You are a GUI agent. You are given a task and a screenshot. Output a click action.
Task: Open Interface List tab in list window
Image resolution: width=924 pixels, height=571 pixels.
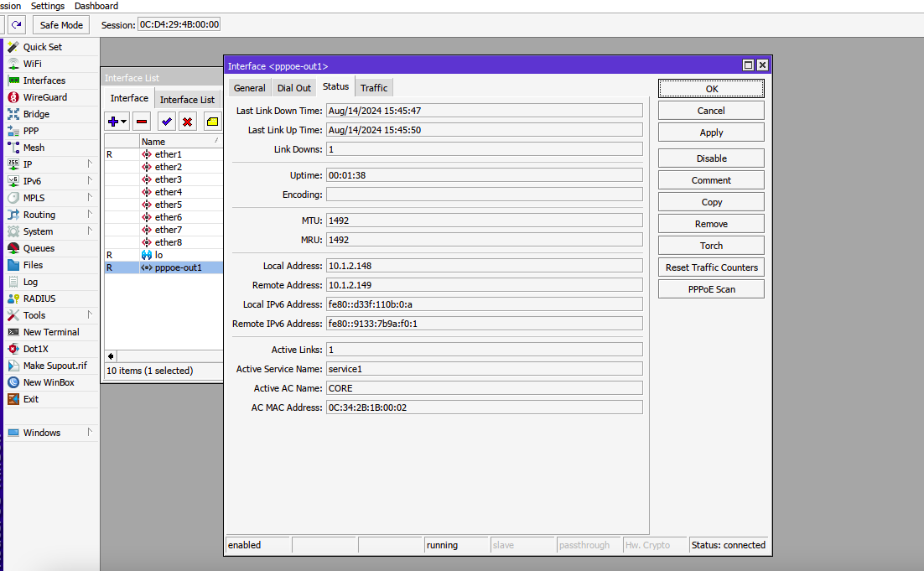(187, 100)
